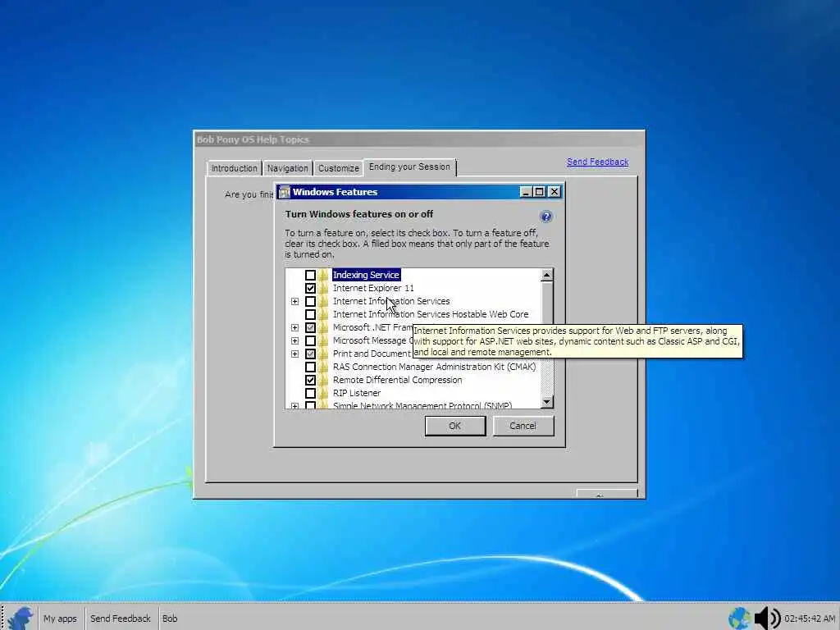
Task: Dismiss the dialog with Cancel
Action: pos(523,426)
